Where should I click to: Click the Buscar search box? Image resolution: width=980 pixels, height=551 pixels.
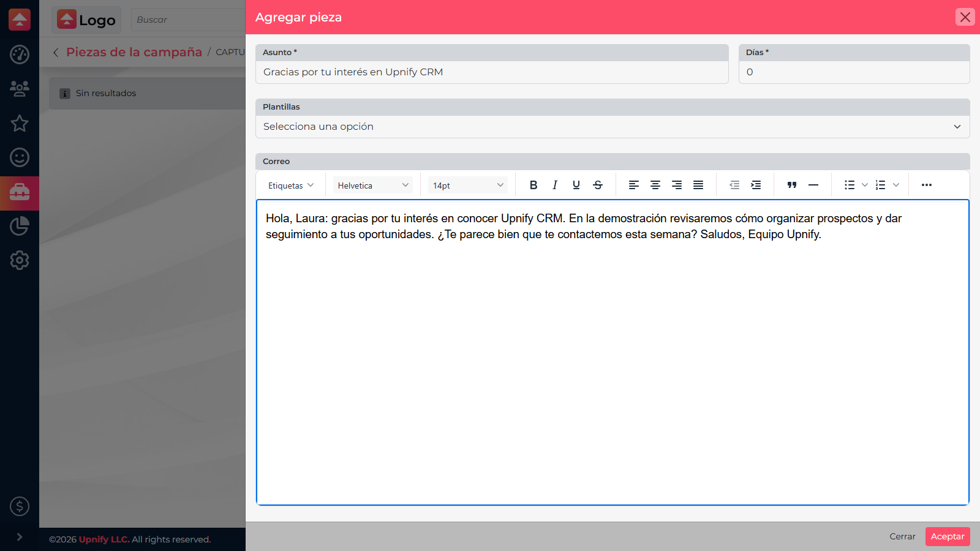pos(188,20)
